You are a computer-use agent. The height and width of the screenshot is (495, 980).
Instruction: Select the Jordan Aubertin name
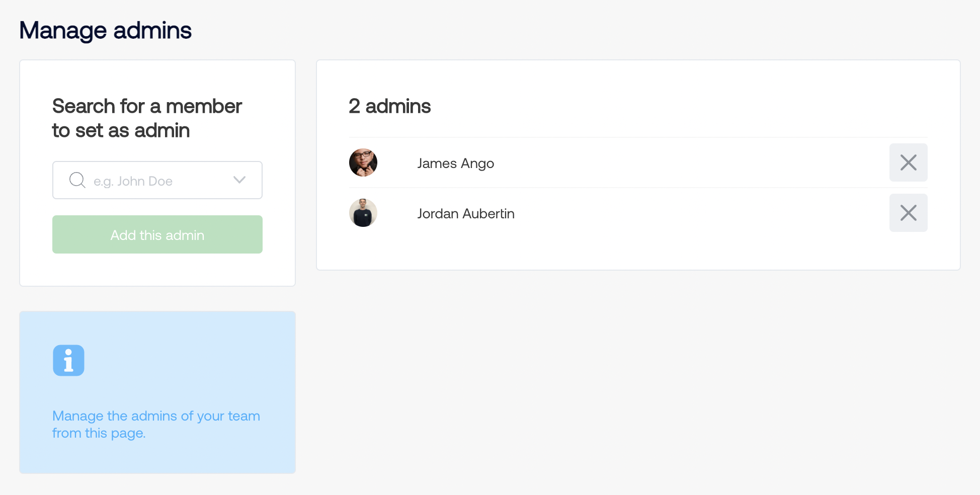466,214
